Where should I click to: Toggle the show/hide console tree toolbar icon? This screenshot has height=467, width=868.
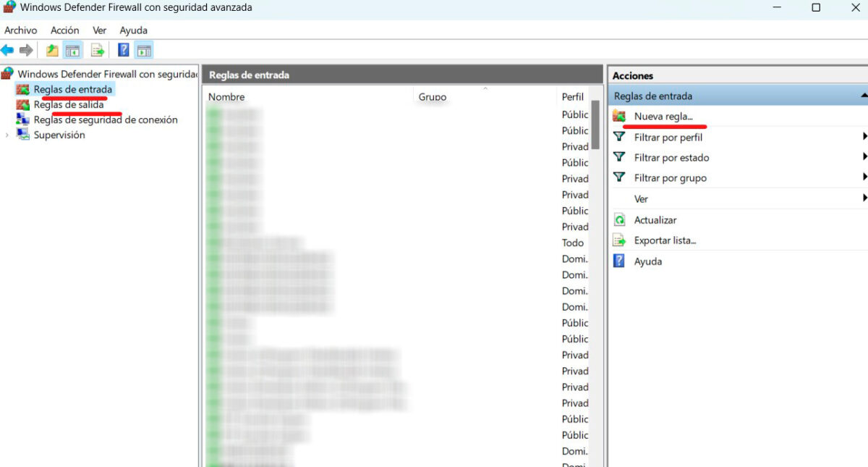tap(72, 50)
